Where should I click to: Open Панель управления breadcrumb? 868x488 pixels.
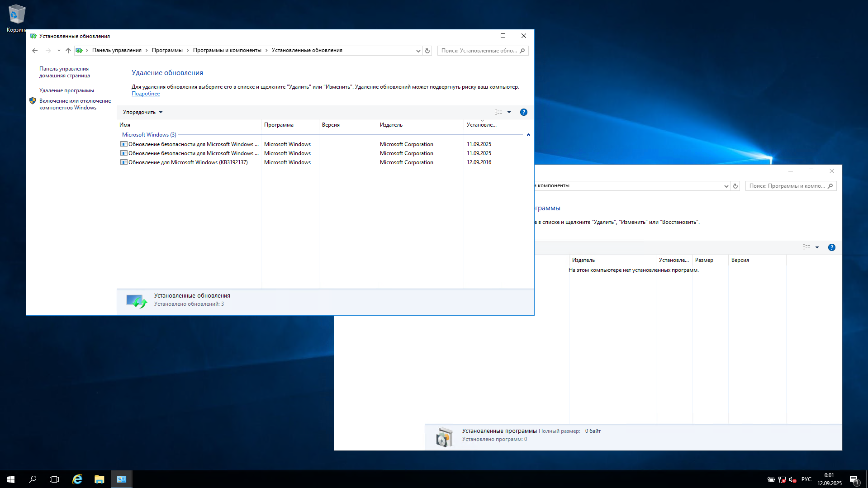[x=117, y=50]
